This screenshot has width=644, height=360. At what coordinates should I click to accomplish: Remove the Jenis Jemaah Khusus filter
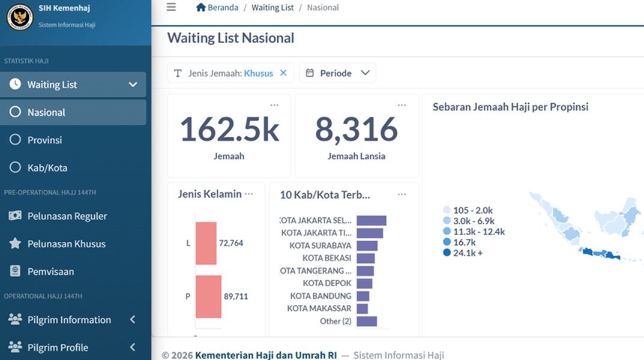[x=283, y=73]
